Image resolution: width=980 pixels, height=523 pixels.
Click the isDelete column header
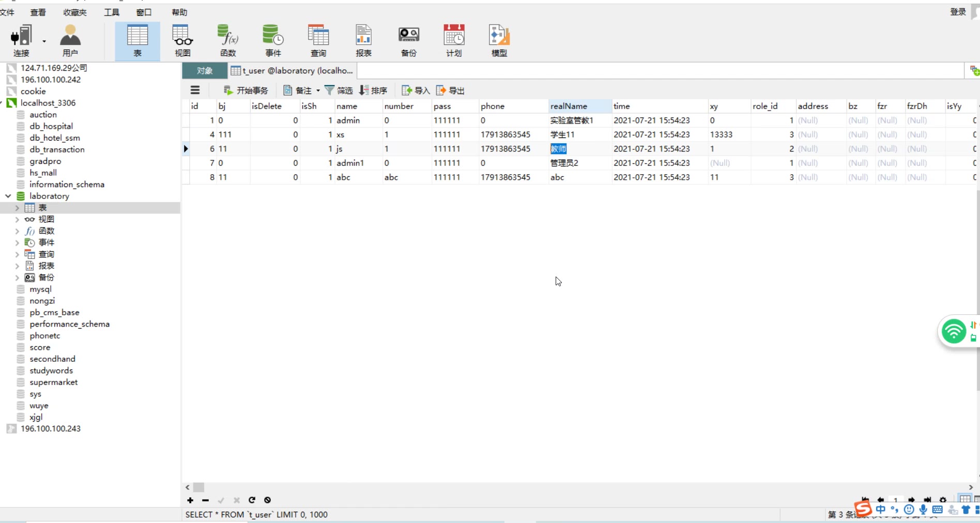coord(274,106)
